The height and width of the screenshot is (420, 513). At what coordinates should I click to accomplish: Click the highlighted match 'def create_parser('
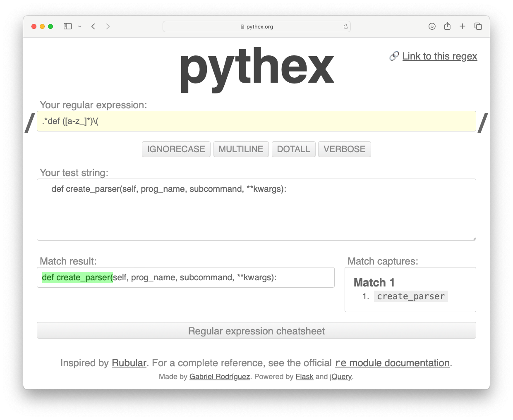point(77,277)
